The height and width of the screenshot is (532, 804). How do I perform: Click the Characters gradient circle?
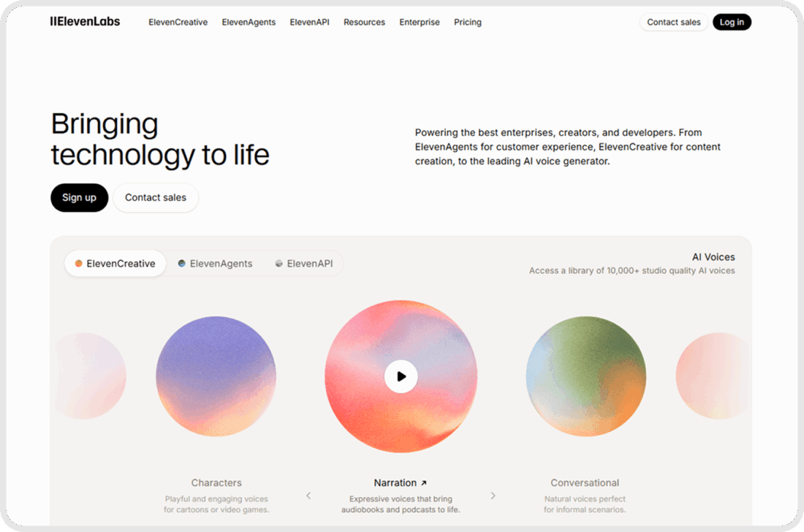coord(216,376)
